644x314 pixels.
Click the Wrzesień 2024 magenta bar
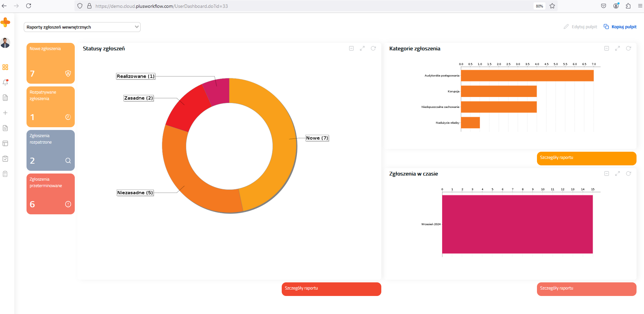point(517,224)
